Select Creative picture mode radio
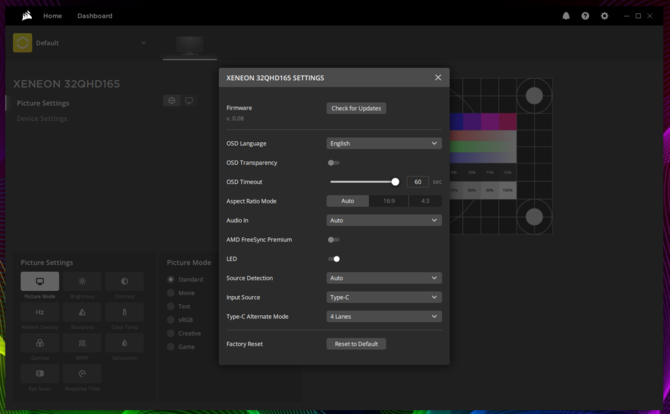 point(170,333)
